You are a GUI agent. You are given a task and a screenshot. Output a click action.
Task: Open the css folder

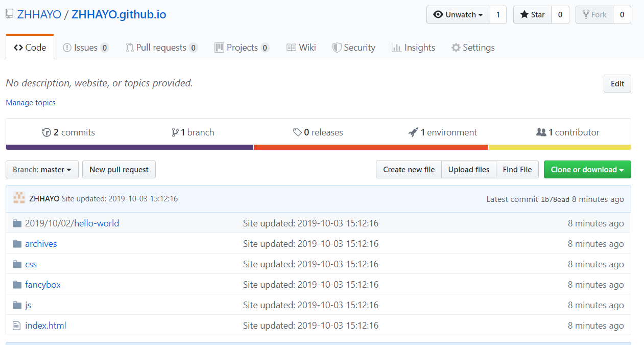click(31, 264)
